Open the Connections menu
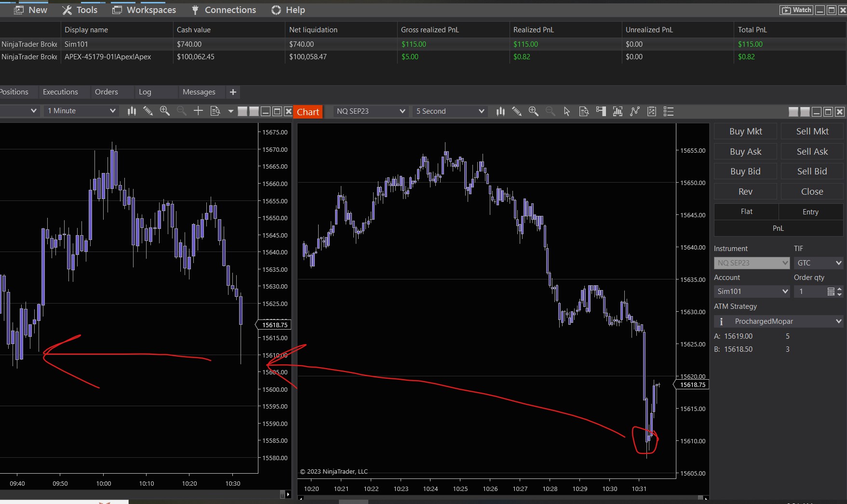The width and height of the screenshot is (847, 504). pos(224,10)
